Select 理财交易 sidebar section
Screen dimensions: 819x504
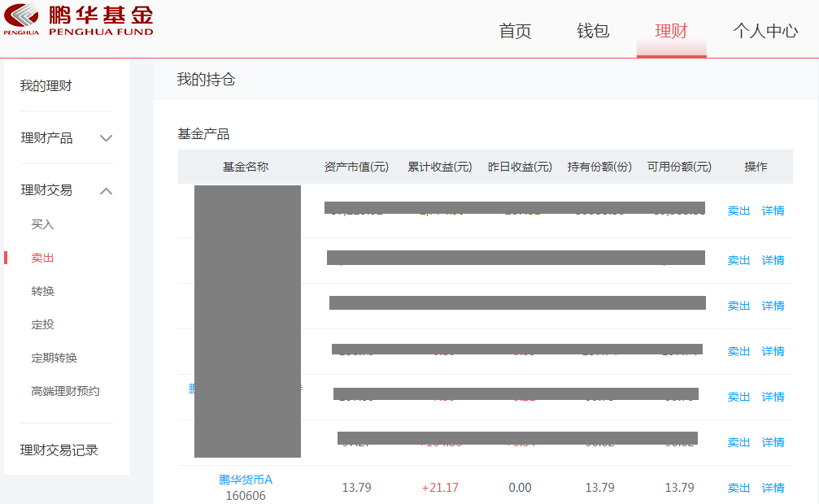[x=46, y=190]
